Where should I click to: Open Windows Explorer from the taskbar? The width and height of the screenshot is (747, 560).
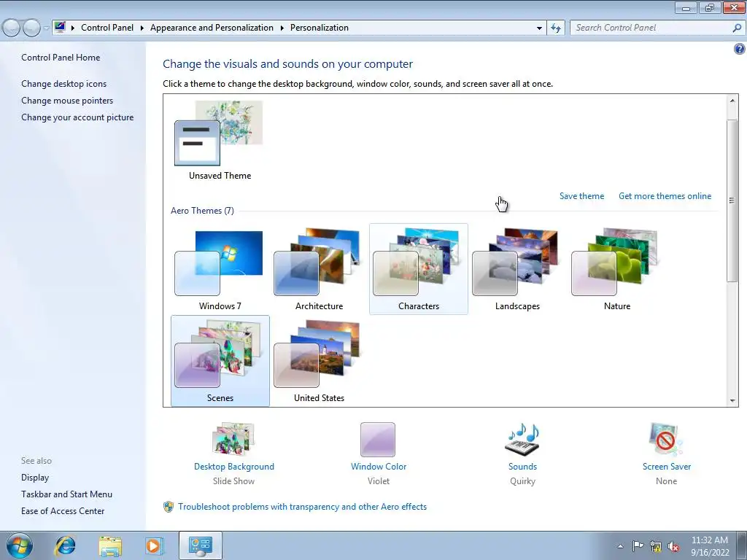[110, 546]
